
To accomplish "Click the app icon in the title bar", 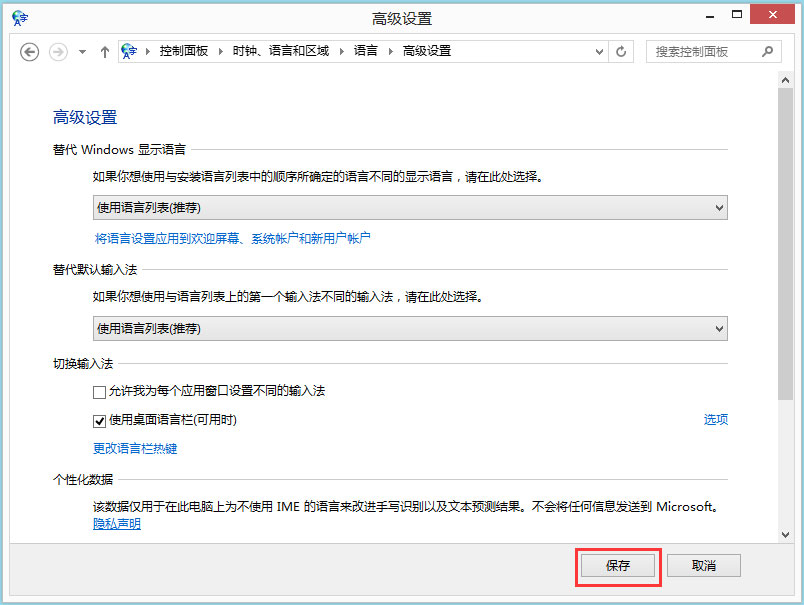I will pos(19,17).
